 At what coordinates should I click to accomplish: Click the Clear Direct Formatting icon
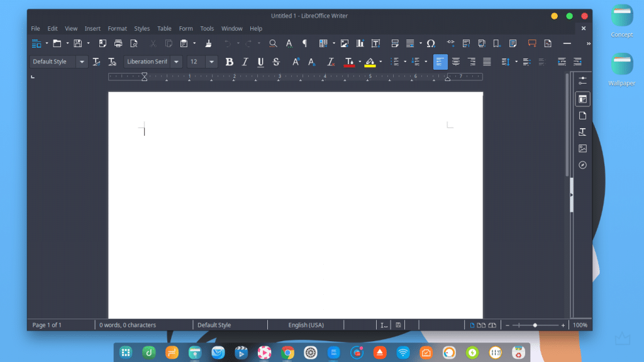coord(331,62)
